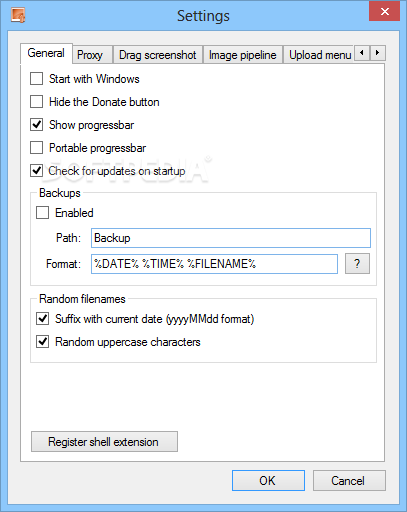Screen dimensions: 407x512
Task: Open the Drag screenshot tab
Action: (158, 55)
